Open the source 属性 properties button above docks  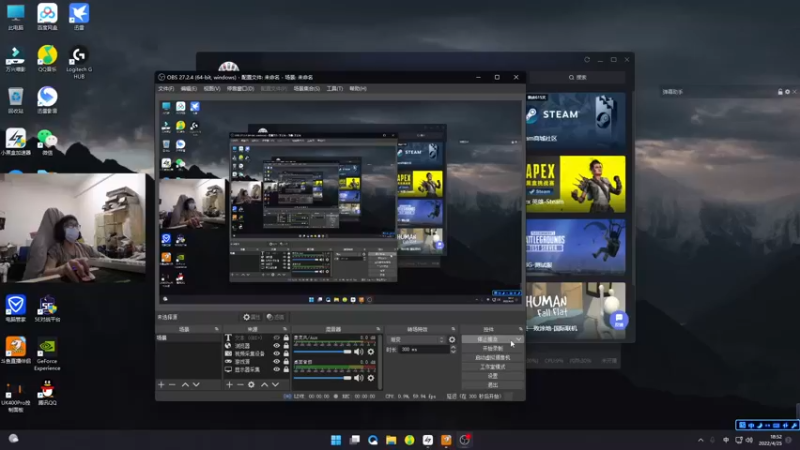point(251,317)
